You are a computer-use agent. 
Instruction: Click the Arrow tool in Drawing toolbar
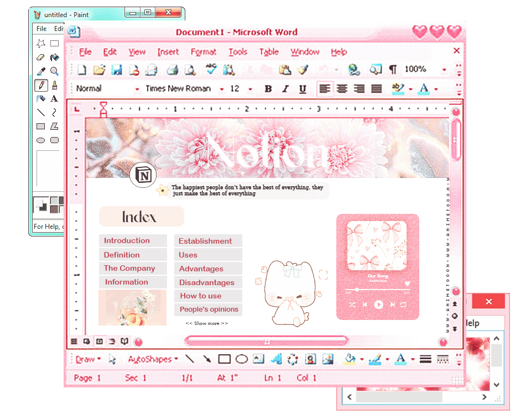(x=207, y=359)
